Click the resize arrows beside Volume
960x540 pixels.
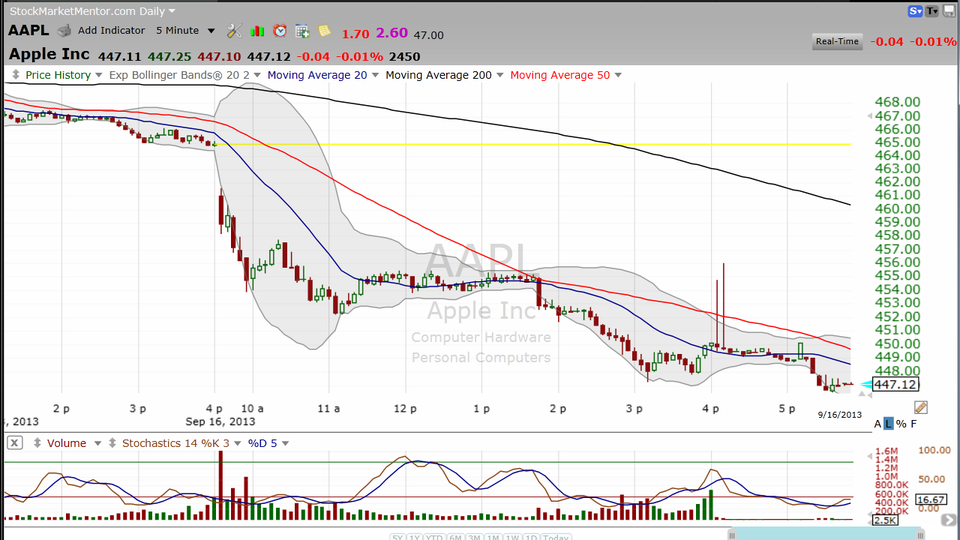[37, 443]
